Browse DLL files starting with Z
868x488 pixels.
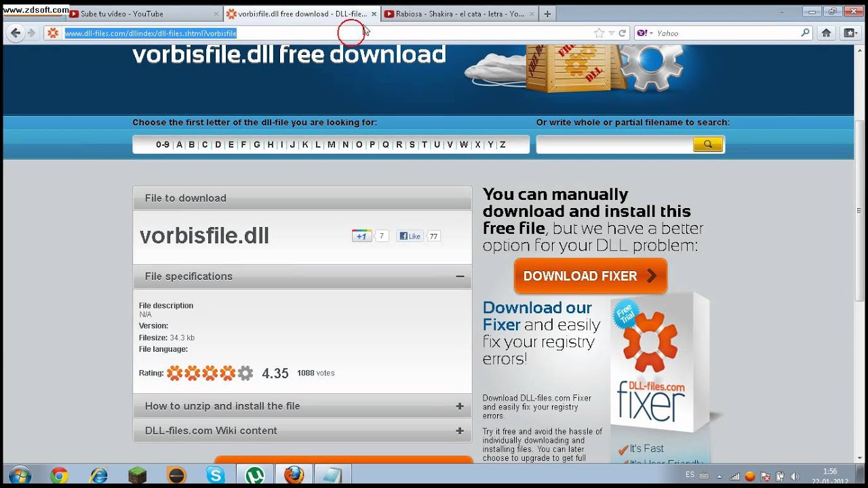502,144
